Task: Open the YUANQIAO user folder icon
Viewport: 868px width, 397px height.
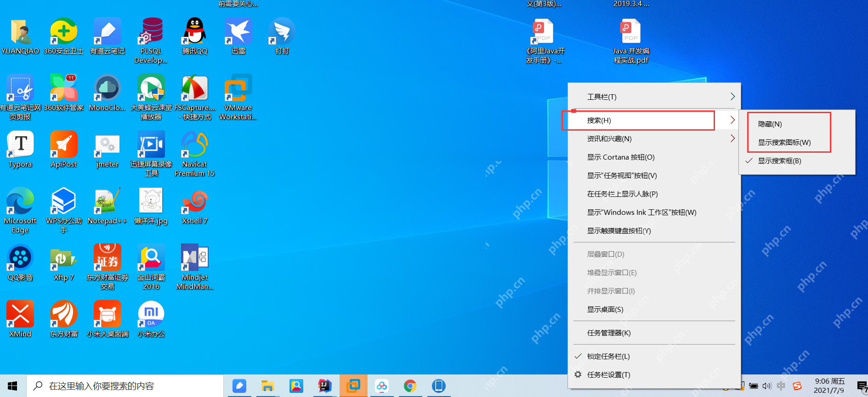Action: click(20, 31)
